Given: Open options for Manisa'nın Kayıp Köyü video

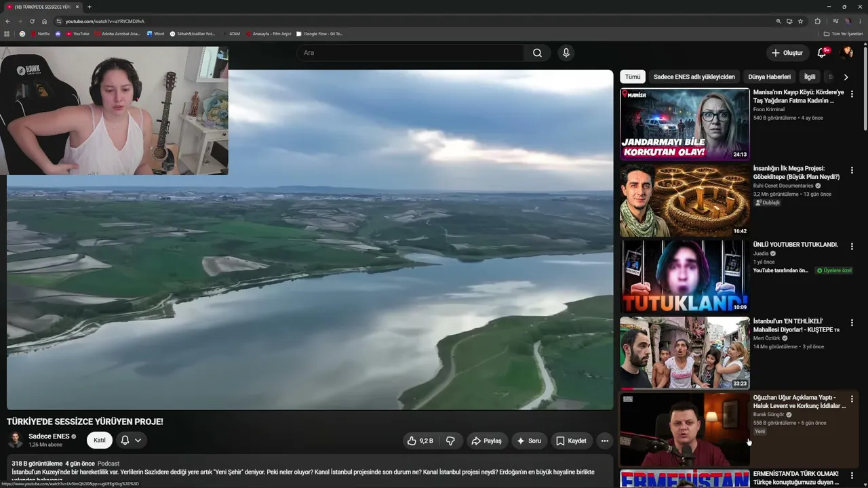Looking at the screenshot, I should pos(852,94).
